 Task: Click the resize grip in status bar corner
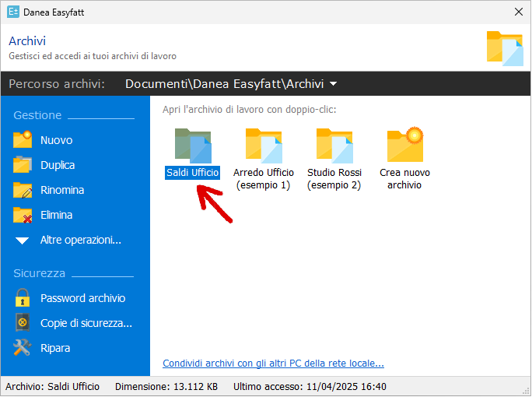(527, 392)
